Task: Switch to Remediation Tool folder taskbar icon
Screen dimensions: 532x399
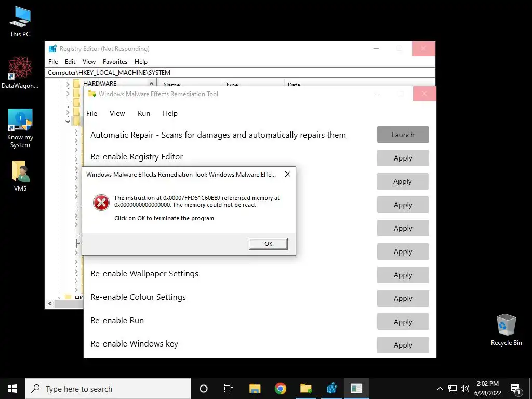Action: [305, 389]
